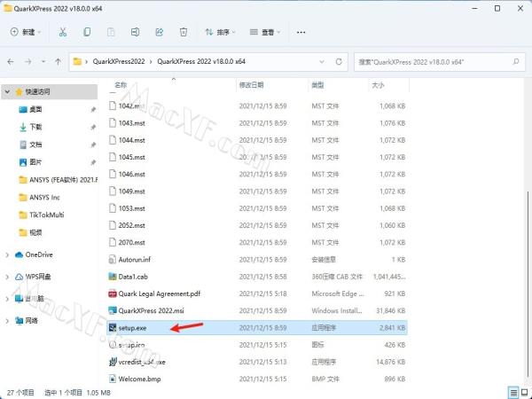Click the Cut scissors icon in toolbar

click(x=62, y=32)
